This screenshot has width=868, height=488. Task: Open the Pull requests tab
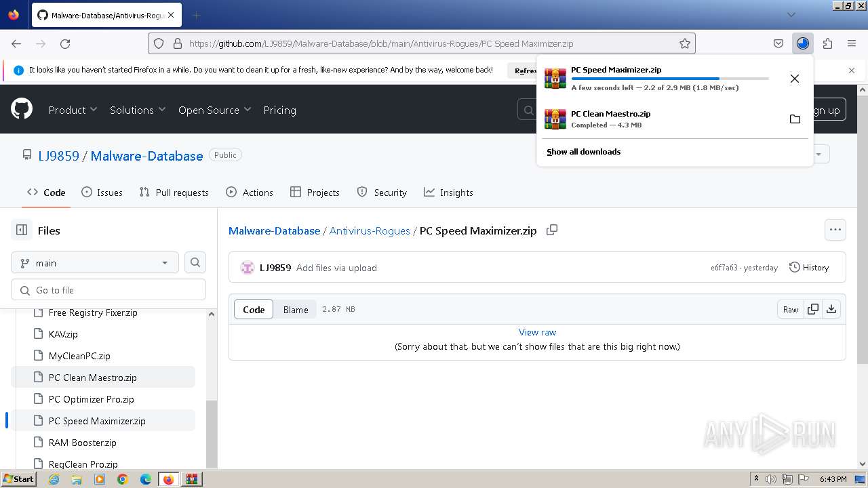(174, 192)
